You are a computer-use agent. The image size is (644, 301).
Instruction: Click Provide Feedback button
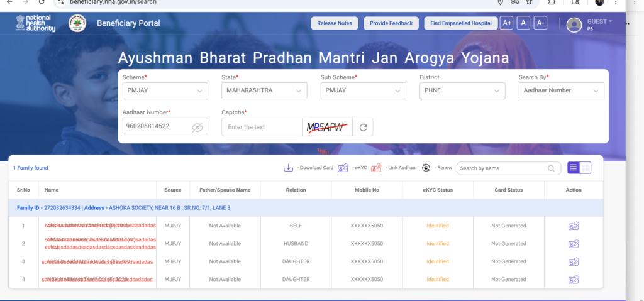click(x=391, y=23)
